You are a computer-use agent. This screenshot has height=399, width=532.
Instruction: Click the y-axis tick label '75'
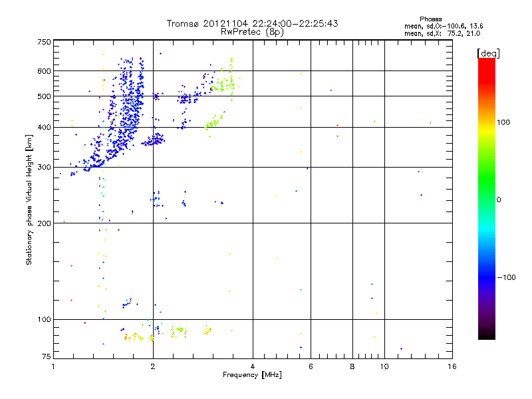(47, 356)
